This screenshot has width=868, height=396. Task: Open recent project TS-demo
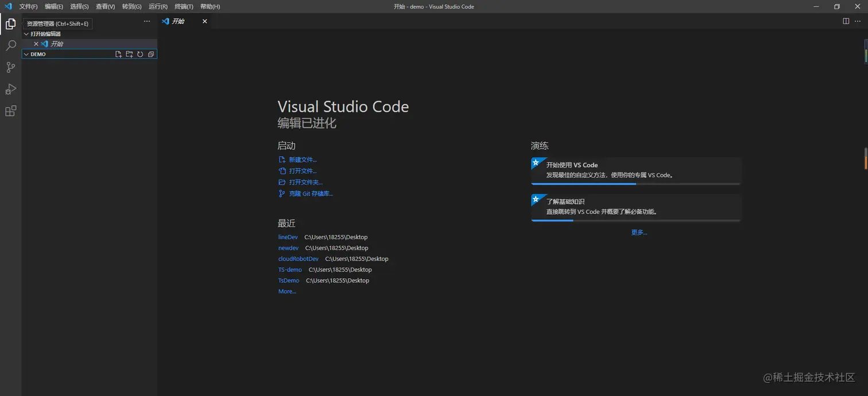(290, 270)
